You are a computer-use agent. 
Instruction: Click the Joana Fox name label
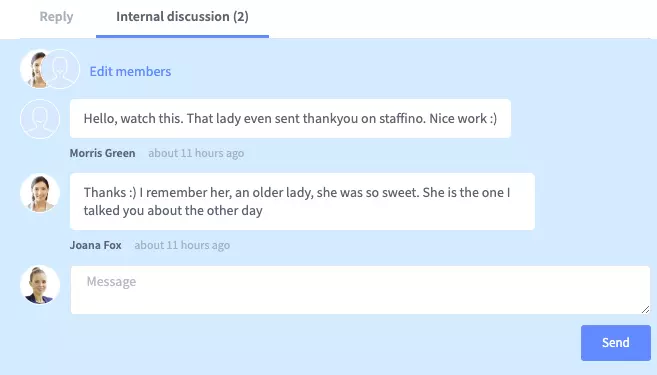(96, 245)
